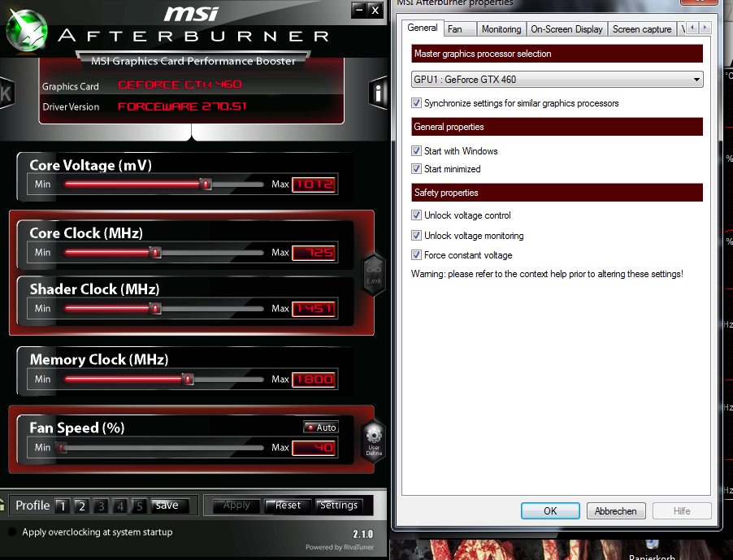Toggle the Link icon between Core and Shader clocks
Viewport: 733px width, 560px height.
(x=373, y=273)
